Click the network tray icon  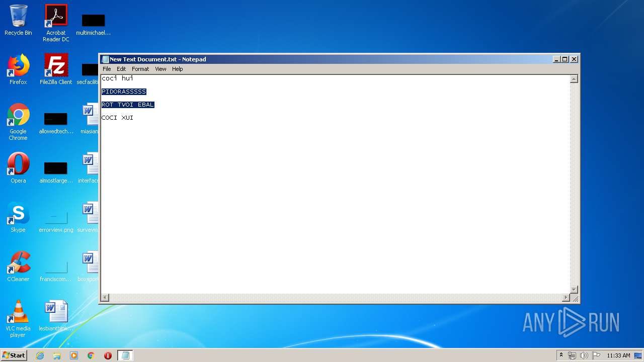click(572, 355)
